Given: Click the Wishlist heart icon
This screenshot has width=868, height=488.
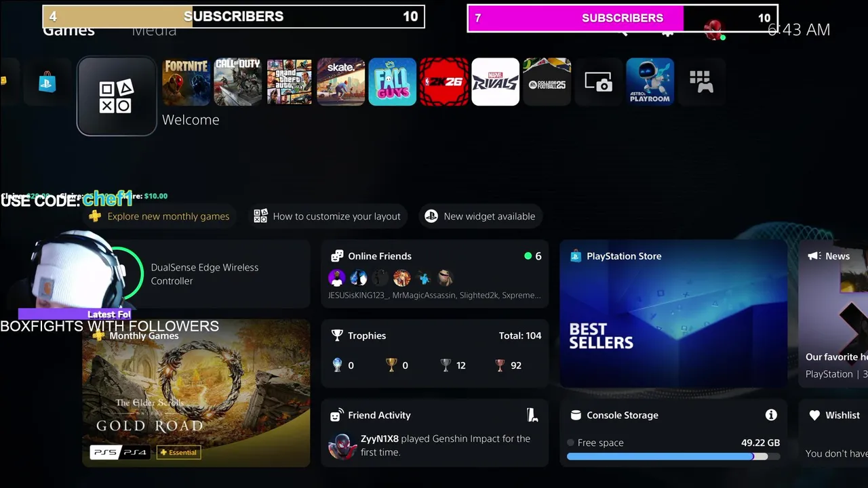Looking at the screenshot, I should tap(814, 415).
